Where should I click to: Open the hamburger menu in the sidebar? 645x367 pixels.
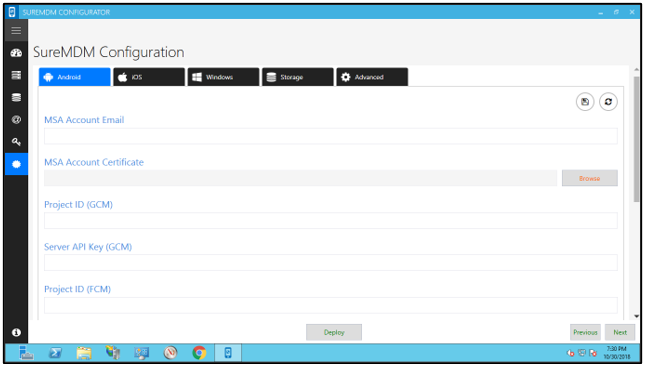[16, 30]
